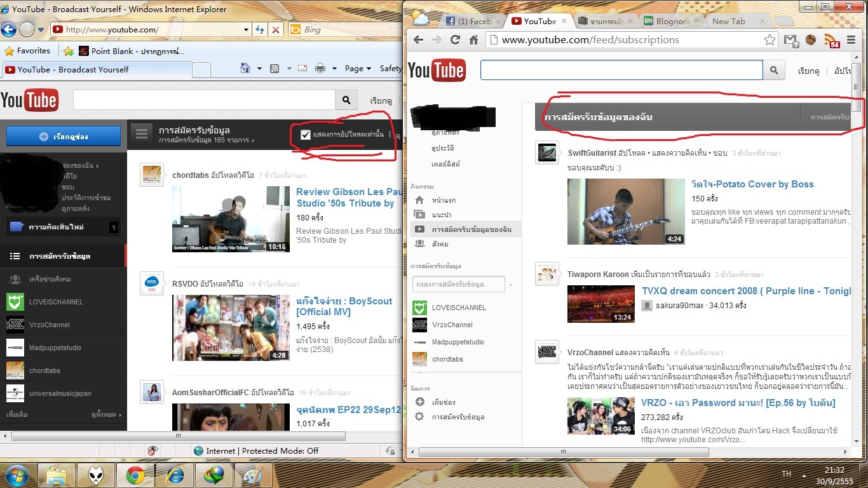Open TVXQ dream concert 2008 link
The width and height of the screenshot is (868, 488).
pos(746,291)
